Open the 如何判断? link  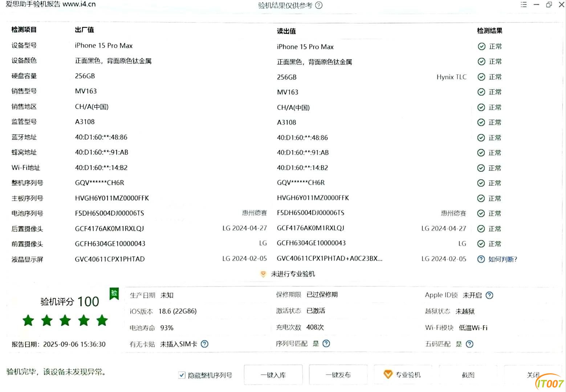502,259
